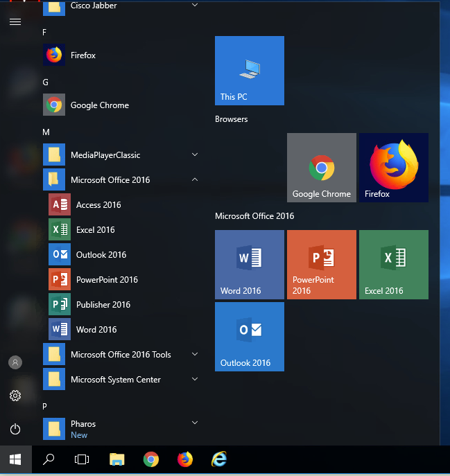This screenshot has width=450, height=476.
Task: Open Task View on the taskbar
Action: point(82,459)
